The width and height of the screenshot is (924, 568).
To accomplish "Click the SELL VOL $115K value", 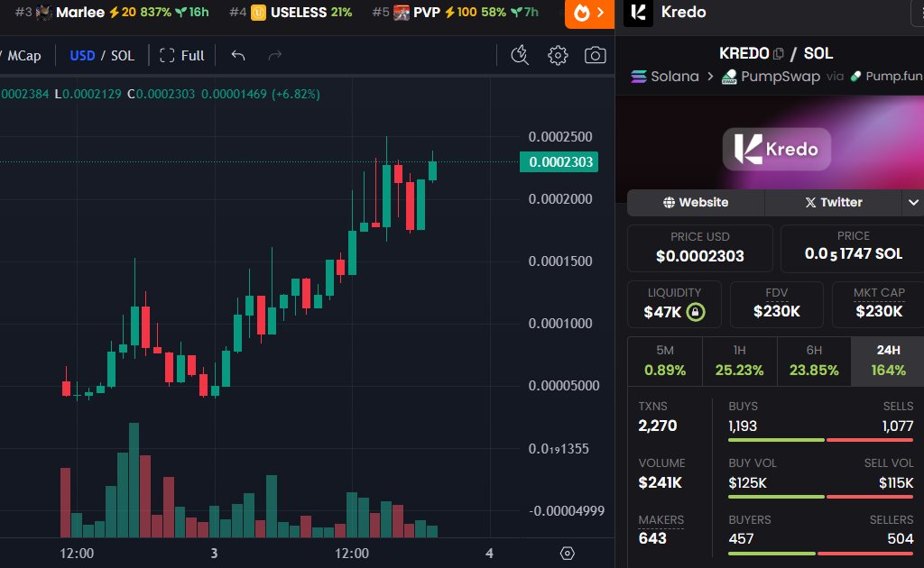I will 896,482.
